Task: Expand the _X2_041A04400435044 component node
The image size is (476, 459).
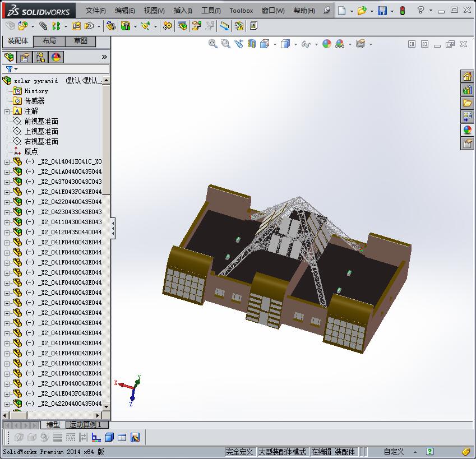Action: coord(7,172)
